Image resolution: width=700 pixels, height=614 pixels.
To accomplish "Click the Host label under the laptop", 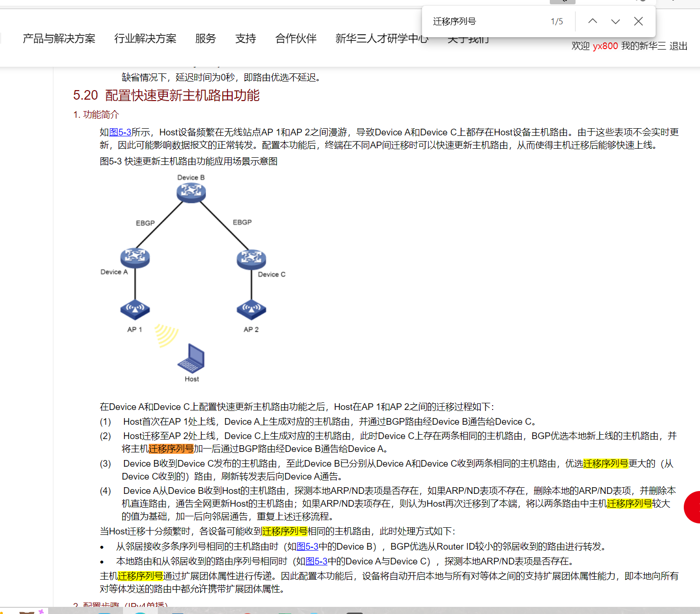I will 192,379.
